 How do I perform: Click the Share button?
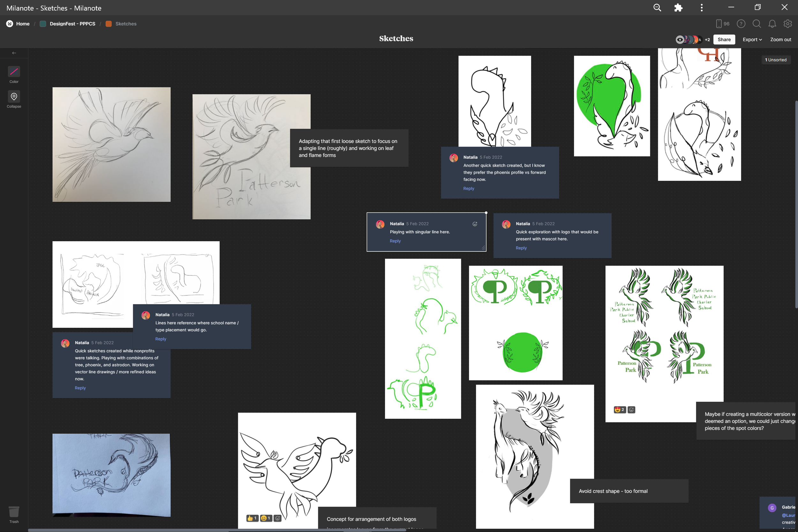click(x=724, y=40)
